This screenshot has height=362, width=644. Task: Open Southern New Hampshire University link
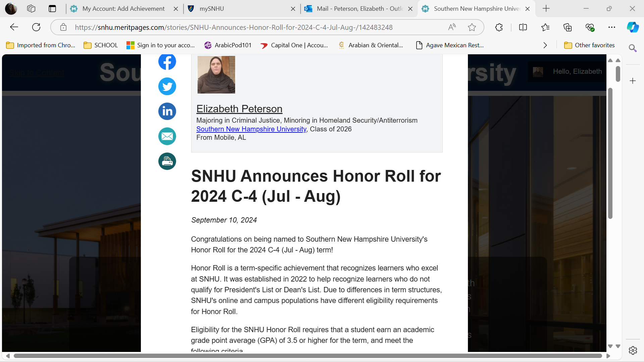coord(251,129)
